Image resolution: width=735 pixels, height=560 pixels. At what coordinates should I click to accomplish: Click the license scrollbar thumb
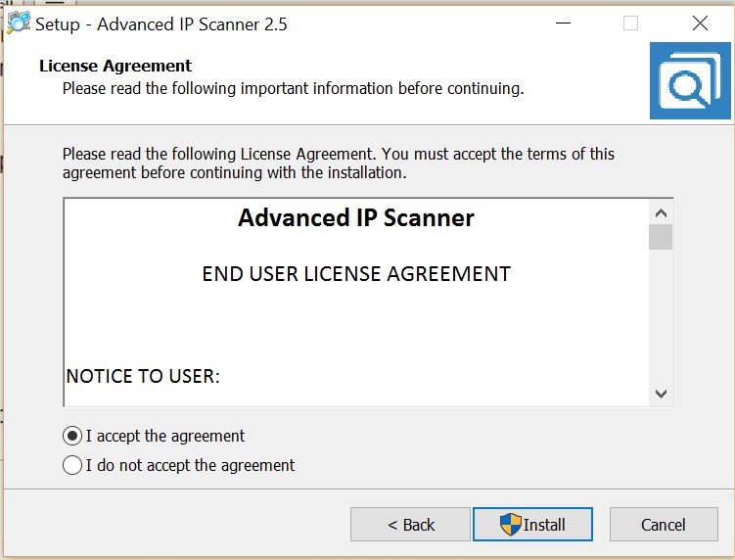tap(661, 237)
